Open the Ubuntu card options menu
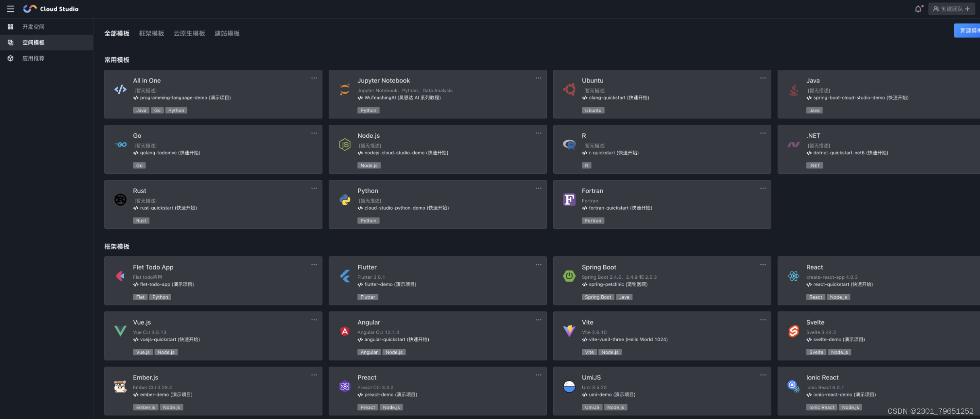This screenshot has height=419, width=980. pyautogui.click(x=763, y=78)
